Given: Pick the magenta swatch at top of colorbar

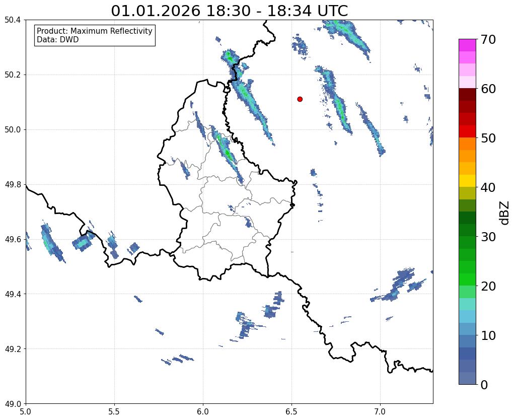Looking at the screenshot, I should coord(467,45).
